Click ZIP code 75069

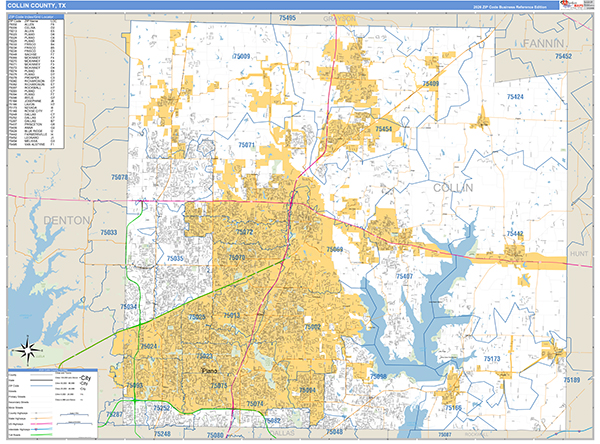(x=334, y=250)
